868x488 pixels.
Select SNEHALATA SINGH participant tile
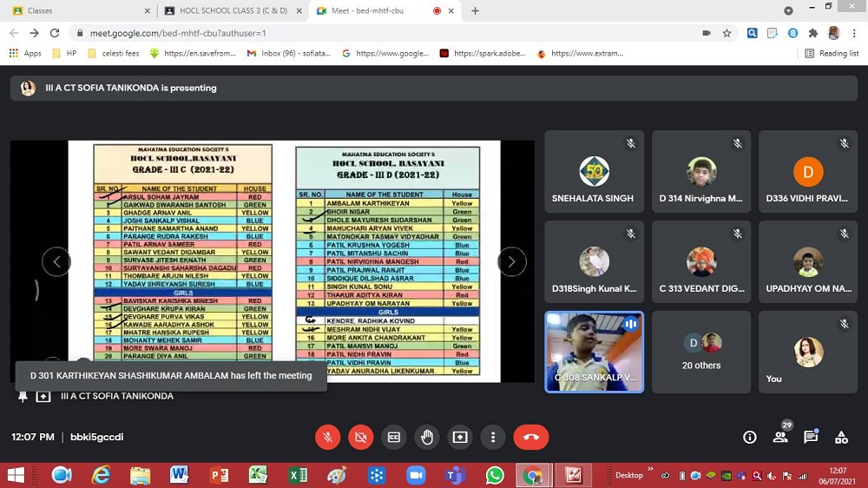(x=594, y=172)
